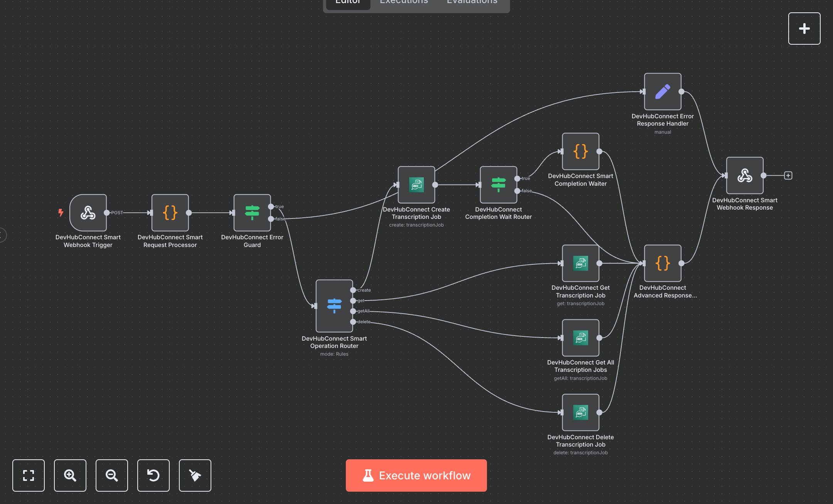
Task: Click the zoom in magnifier icon
Action: pyautogui.click(x=70, y=475)
